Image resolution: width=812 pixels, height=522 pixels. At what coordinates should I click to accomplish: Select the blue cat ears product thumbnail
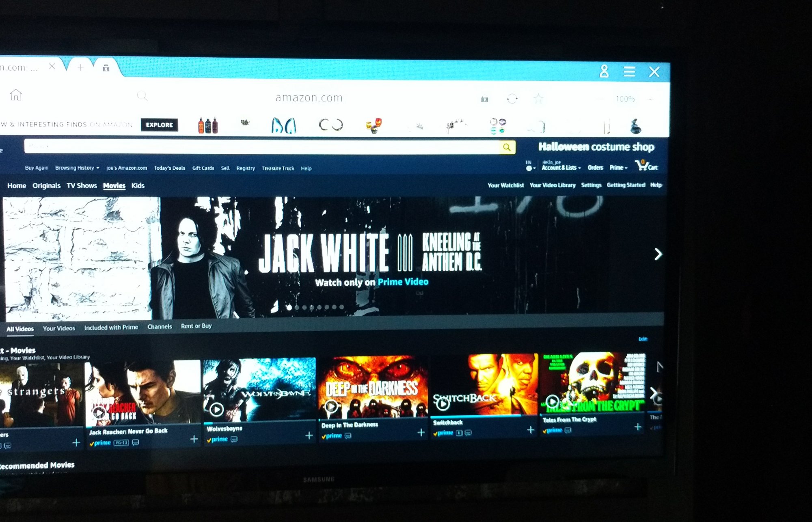283,125
